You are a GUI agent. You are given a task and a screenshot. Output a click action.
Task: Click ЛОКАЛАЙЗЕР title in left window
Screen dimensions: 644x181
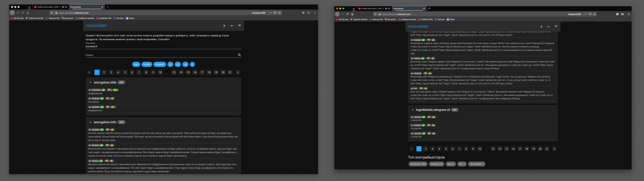pos(96,26)
